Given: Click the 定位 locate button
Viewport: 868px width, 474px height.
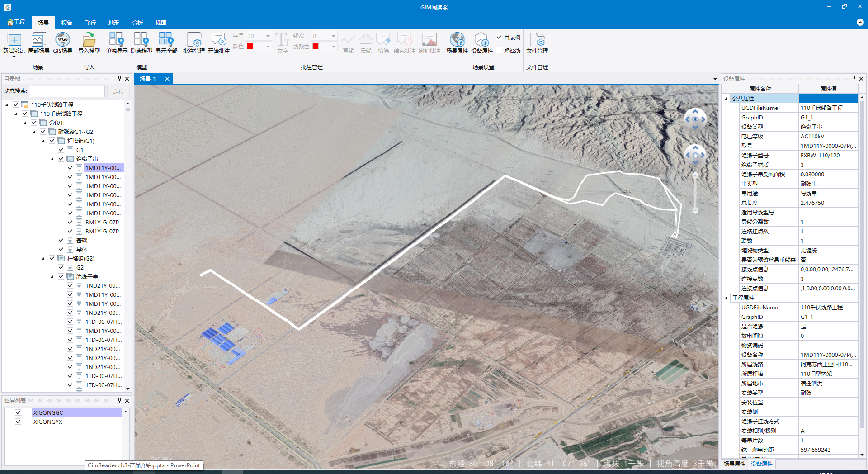Looking at the screenshot, I should [118, 91].
